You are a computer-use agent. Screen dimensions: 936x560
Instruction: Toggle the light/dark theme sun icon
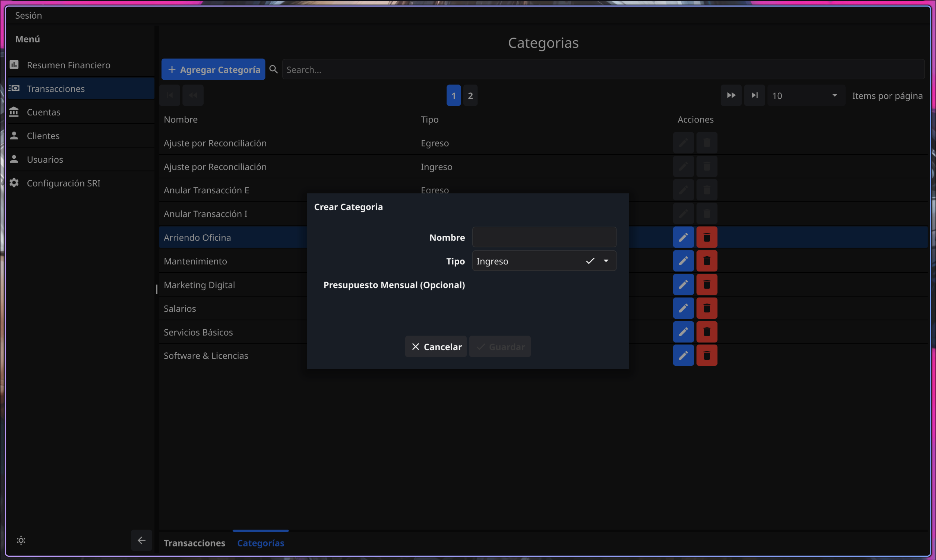pyautogui.click(x=21, y=540)
